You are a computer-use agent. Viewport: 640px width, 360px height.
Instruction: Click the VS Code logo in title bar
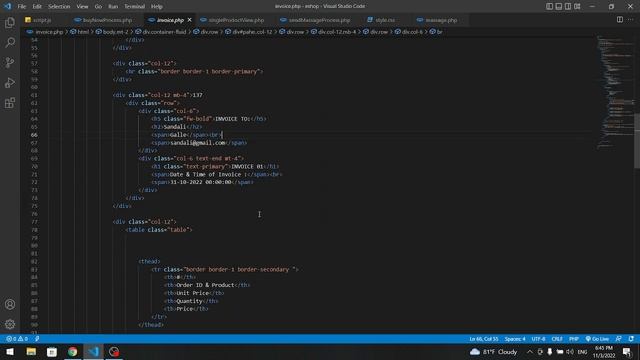point(7,6)
